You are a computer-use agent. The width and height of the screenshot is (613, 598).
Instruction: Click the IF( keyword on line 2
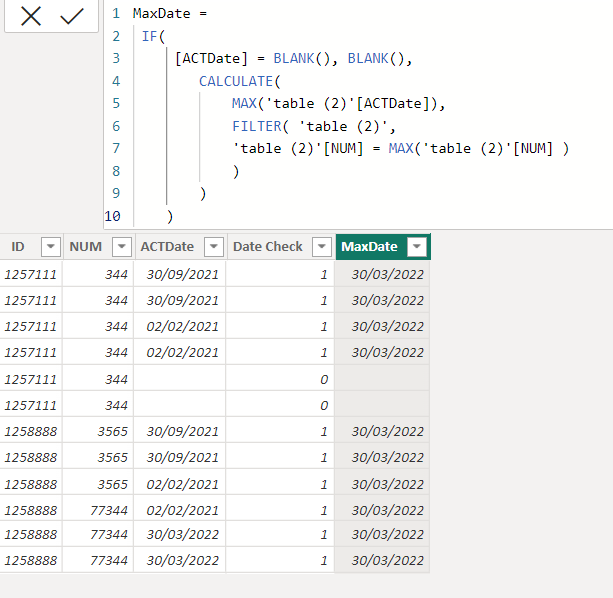(153, 36)
